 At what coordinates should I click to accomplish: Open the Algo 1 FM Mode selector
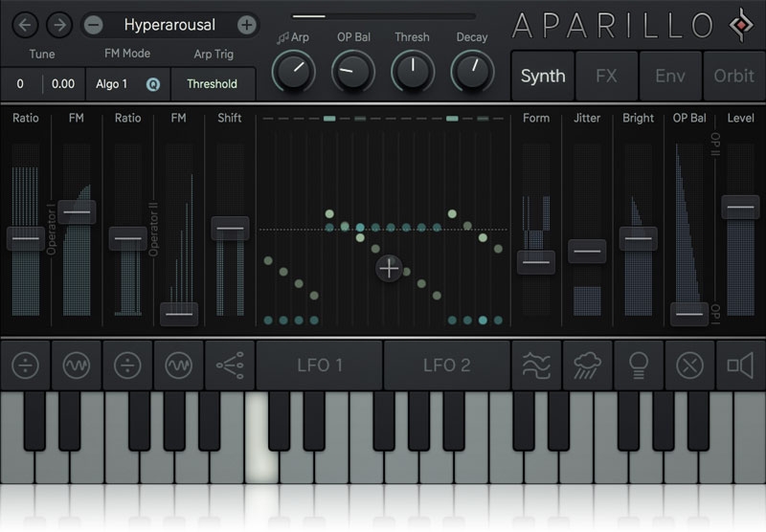click(115, 84)
